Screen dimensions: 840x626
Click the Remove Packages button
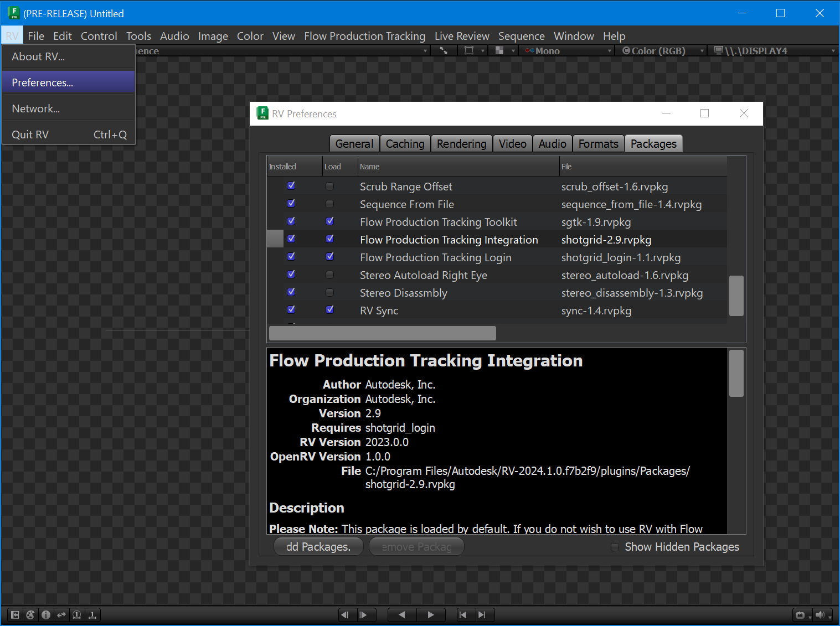coord(416,547)
